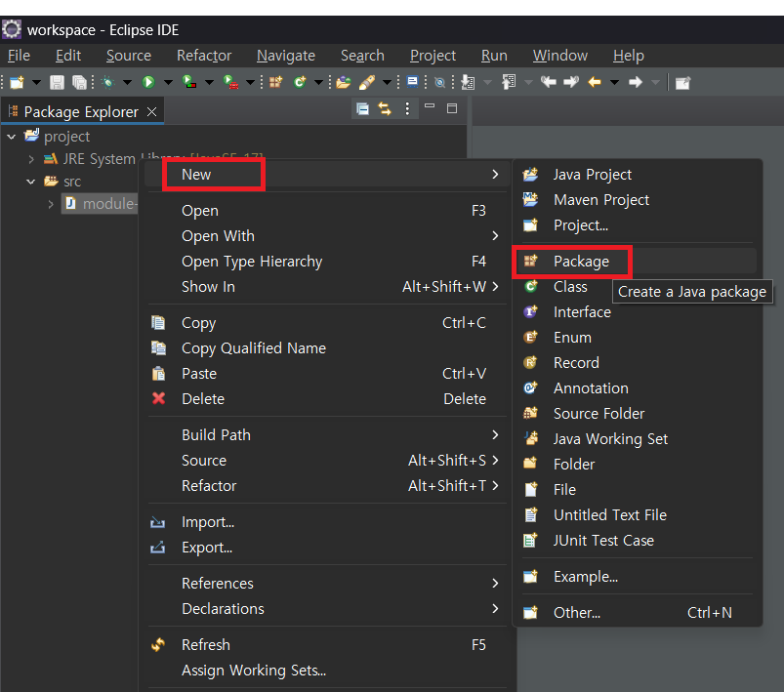Close the Package Explorer tab
The height and width of the screenshot is (692, 784).
(x=152, y=112)
